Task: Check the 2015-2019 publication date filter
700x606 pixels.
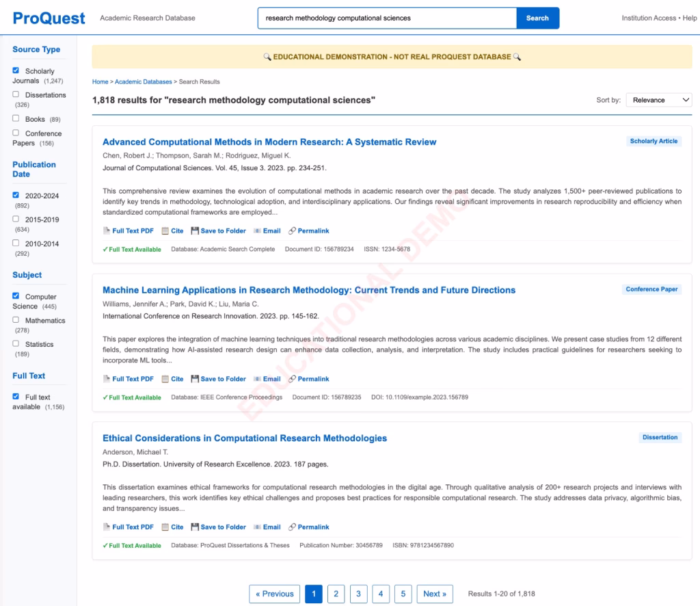Action: pos(16,219)
